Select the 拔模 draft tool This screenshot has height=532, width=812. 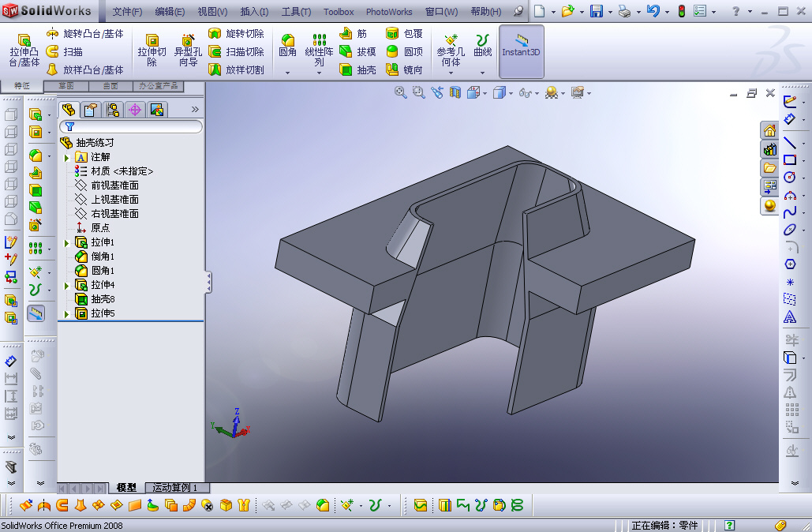(357, 51)
